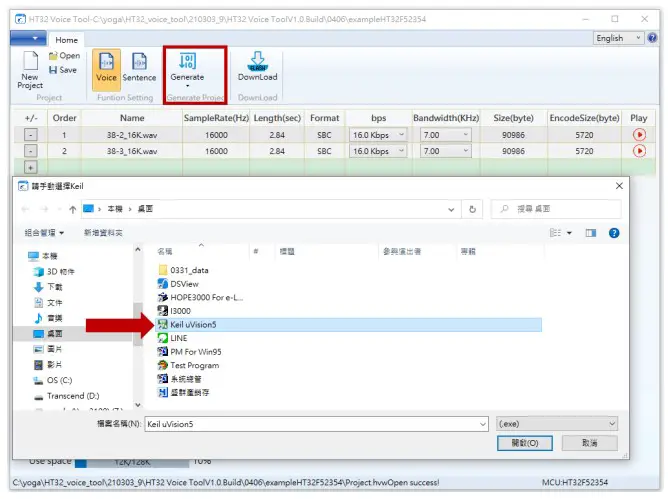
Task: Select Downloads folder in navigation tree
Action: pos(48,287)
